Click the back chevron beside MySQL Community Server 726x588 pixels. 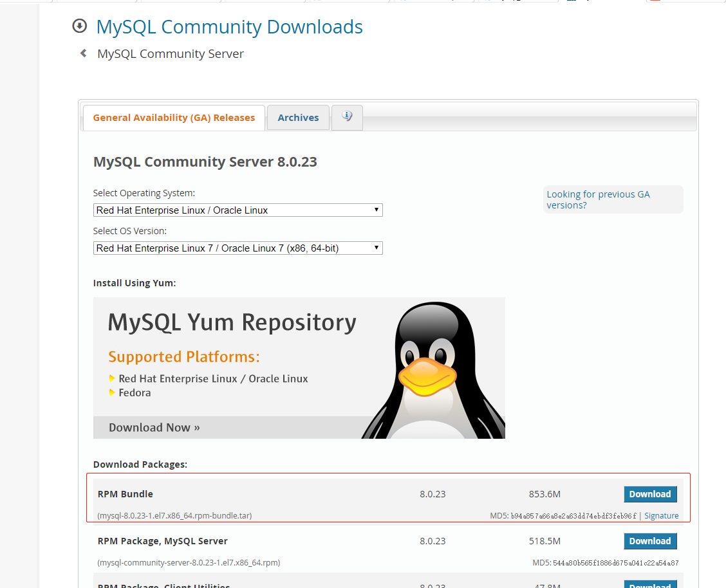83,53
